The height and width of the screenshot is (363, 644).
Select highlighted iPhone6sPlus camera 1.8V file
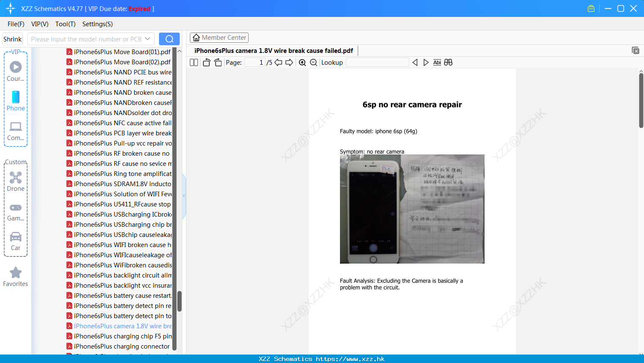tap(119, 326)
